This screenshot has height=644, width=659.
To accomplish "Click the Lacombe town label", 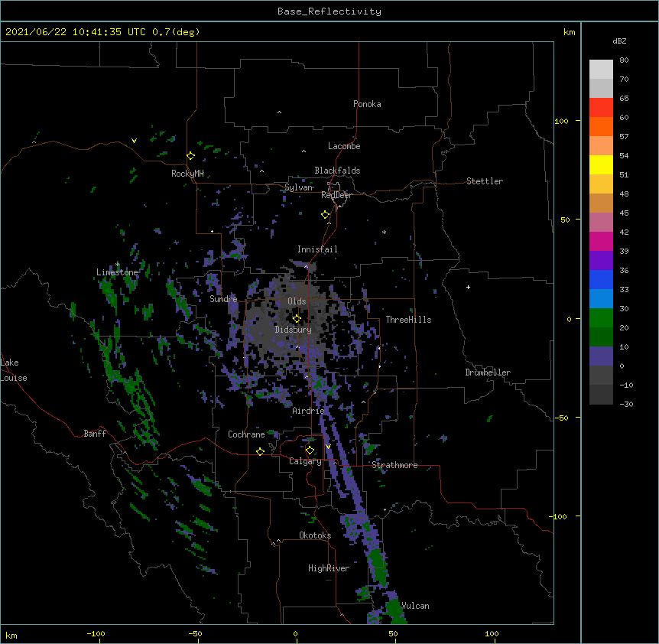I will coord(344,146).
